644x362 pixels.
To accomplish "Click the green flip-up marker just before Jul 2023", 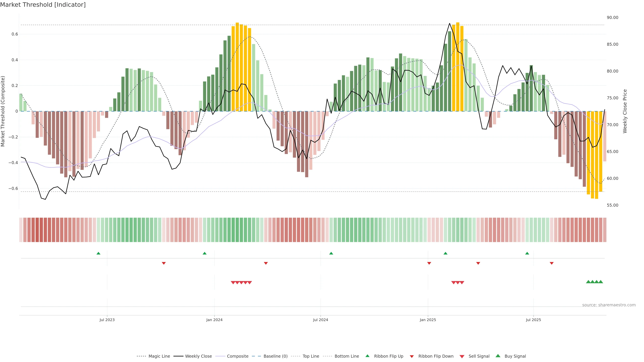I will pos(98,253).
